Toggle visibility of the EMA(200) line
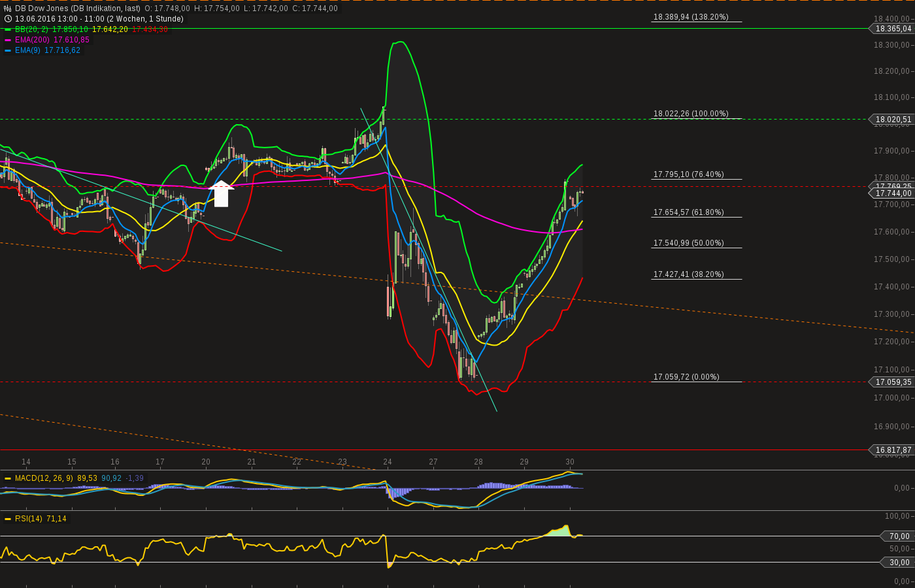This screenshot has height=588, width=915. [x=7, y=40]
